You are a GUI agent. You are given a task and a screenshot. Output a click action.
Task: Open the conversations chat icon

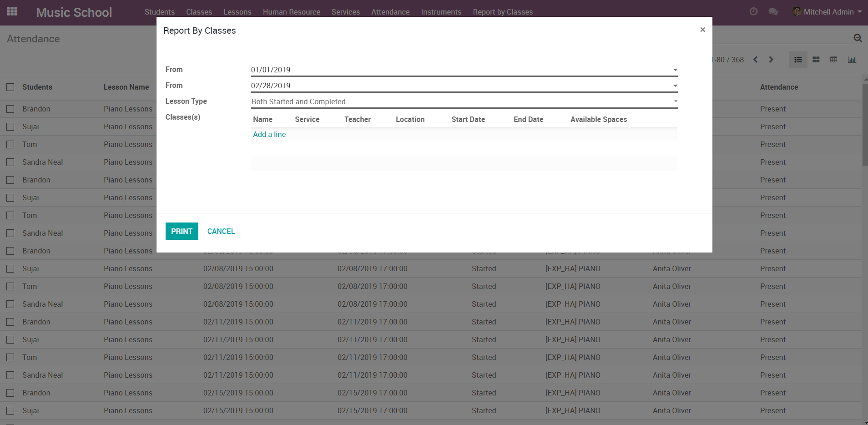coord(773,12)
